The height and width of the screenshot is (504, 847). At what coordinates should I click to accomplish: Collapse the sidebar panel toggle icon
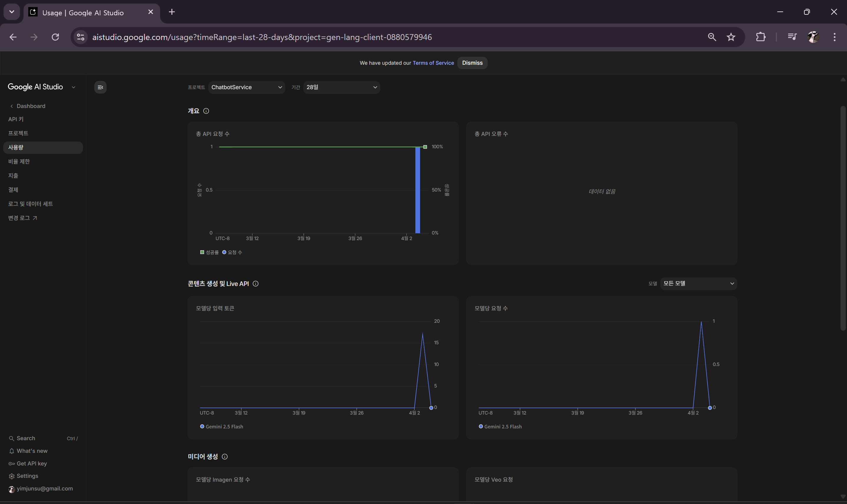point(100,87)
